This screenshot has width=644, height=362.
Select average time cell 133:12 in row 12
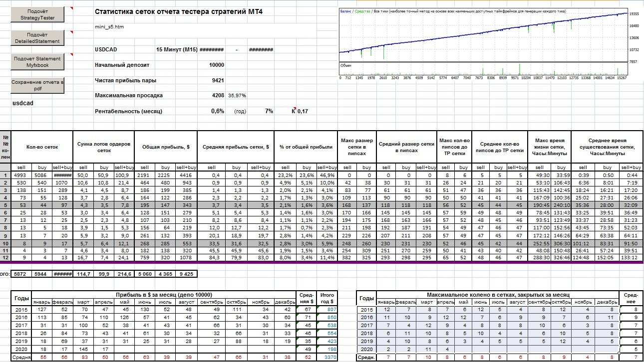click(x=631, y=258)
